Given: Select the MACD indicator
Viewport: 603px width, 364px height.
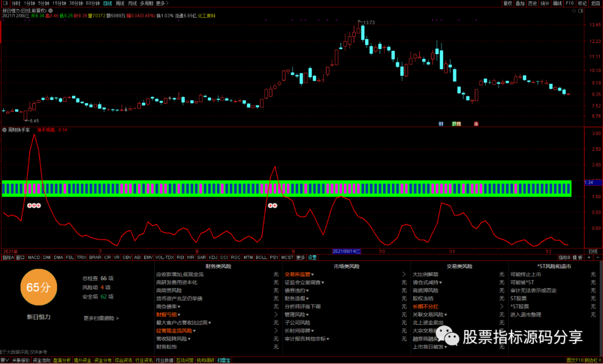Looking at the screenshot, I should 34,257.
